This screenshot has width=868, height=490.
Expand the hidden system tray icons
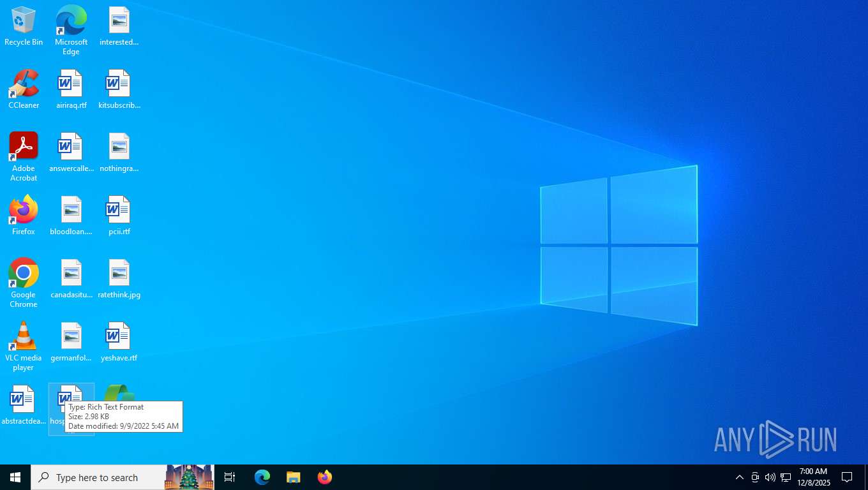point(739,477)
